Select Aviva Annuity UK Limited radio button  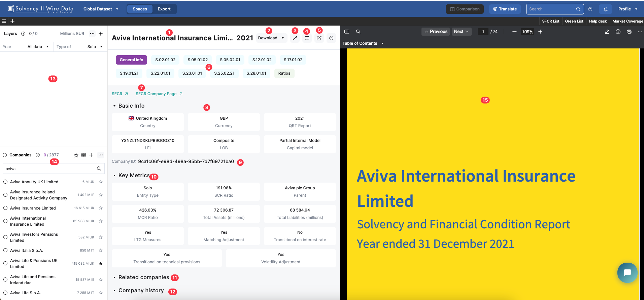click(x=5, y=182)
